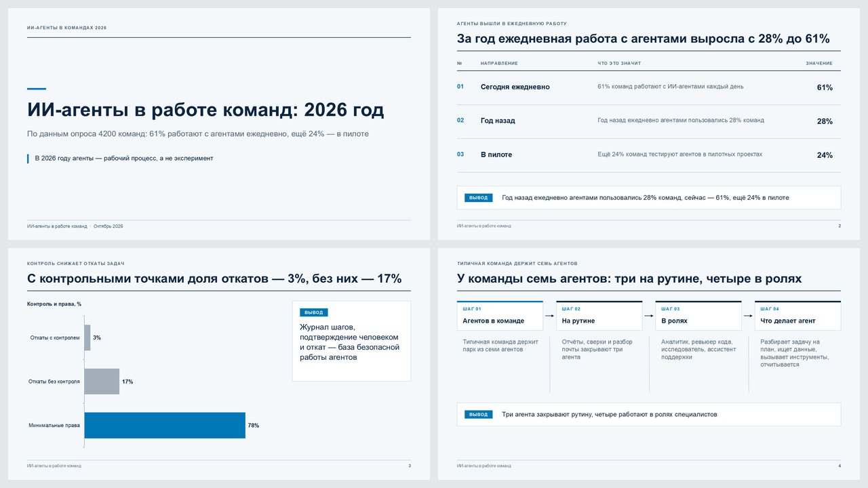Click the «ВЫВОД» badge on the rollback chart slide
The height and width of the screenshot is (488, 868).
pos(314,312)
